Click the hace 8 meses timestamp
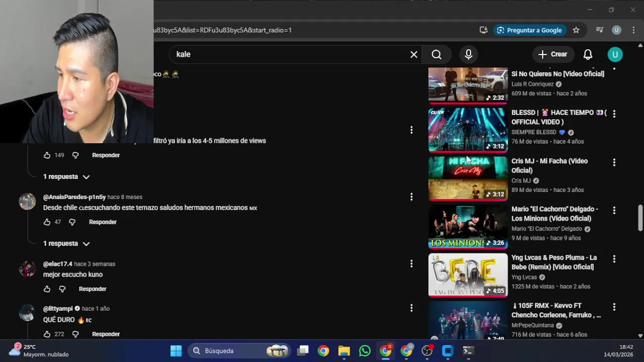This screenshot has width=644, height=362. tap(125, 197)
